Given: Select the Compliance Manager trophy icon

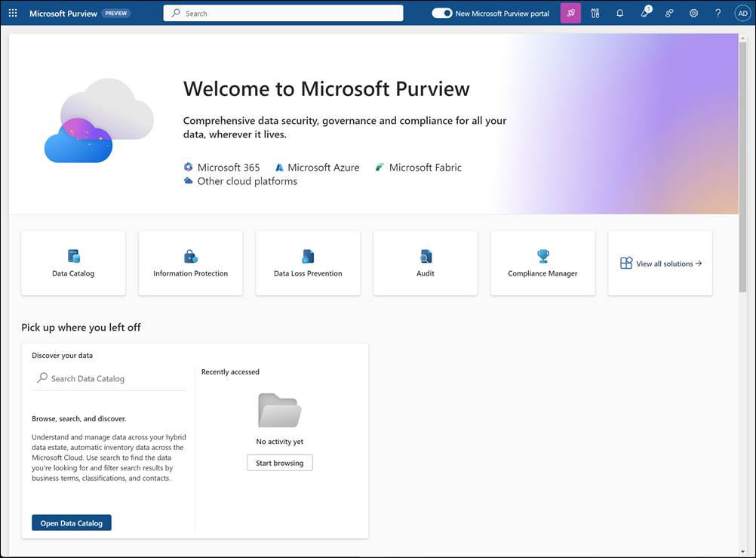Looking at the screenshot, I should (x=542, y=256).
